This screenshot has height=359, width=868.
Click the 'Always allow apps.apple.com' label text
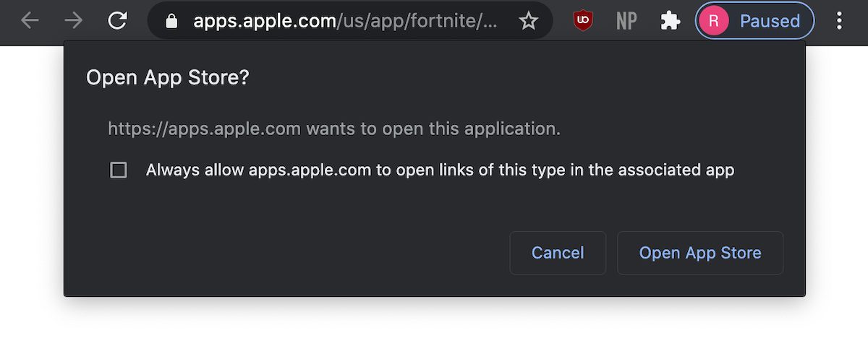[x=440, y=170]
